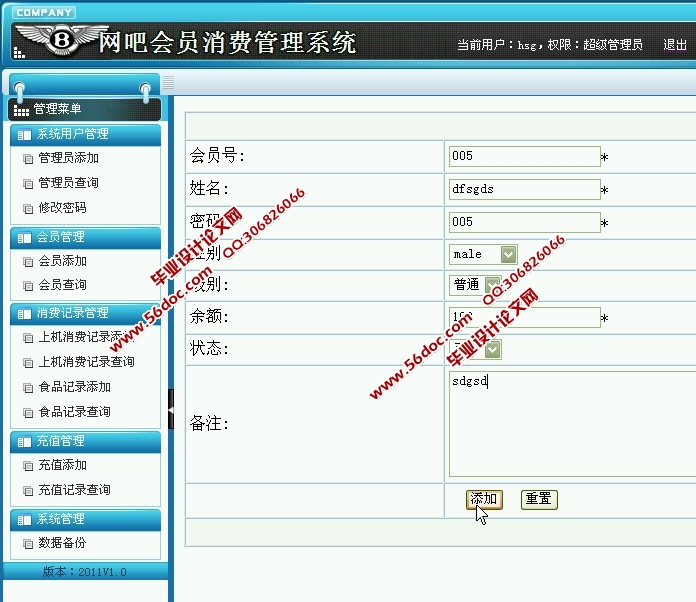The width and height of the screenshot is (696, 602).
Task: Collapse the 系统用户管理 menu section
Action: point(85,135)
